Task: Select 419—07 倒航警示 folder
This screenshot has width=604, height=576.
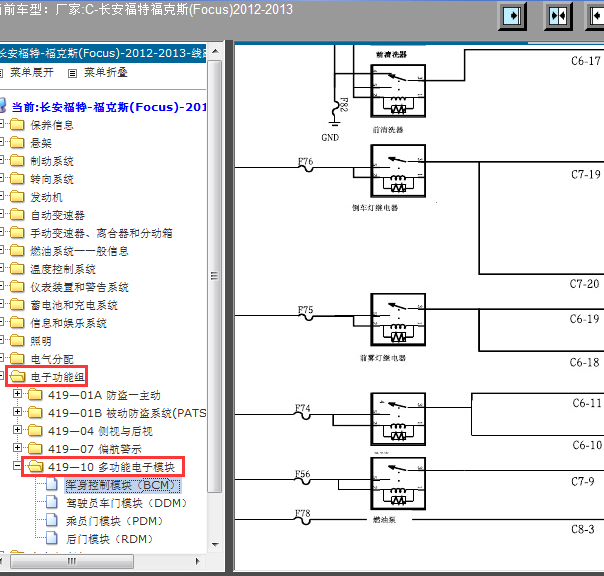Action: click(95, 449)
